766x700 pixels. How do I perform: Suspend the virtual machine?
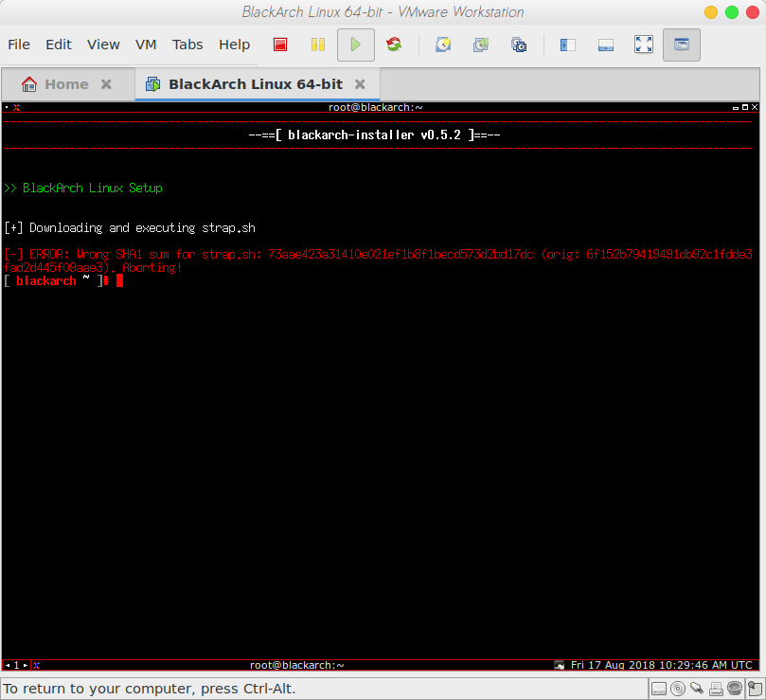[x=317, y=45]
